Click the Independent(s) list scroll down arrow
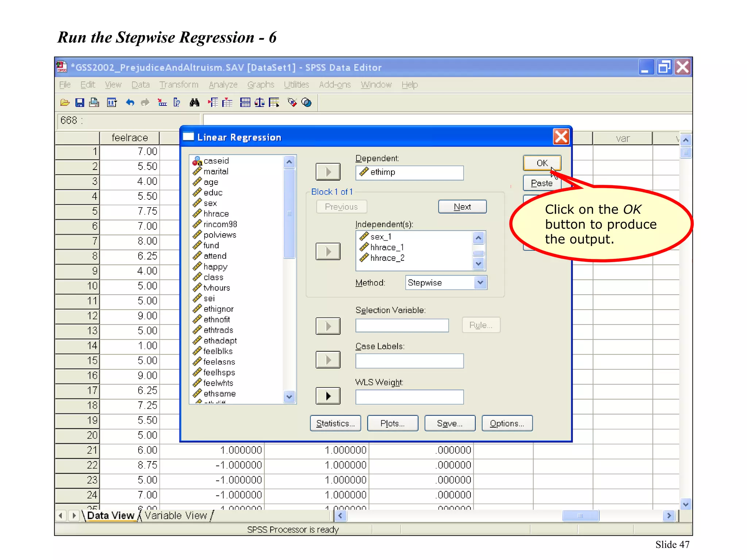 click(x=479, y=264)
